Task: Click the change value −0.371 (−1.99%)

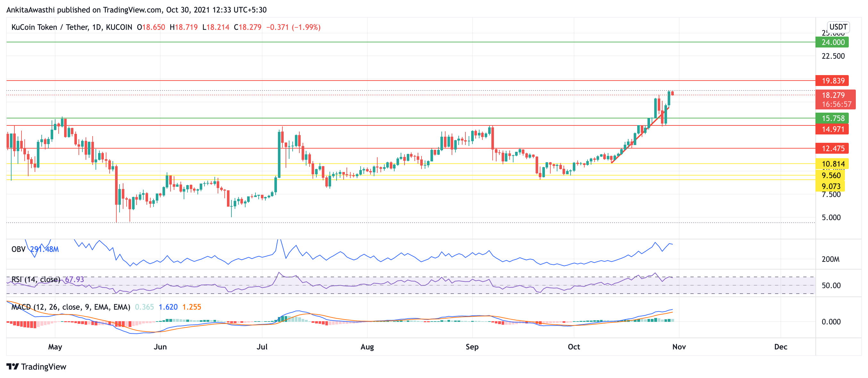Action: click(293, 27)
